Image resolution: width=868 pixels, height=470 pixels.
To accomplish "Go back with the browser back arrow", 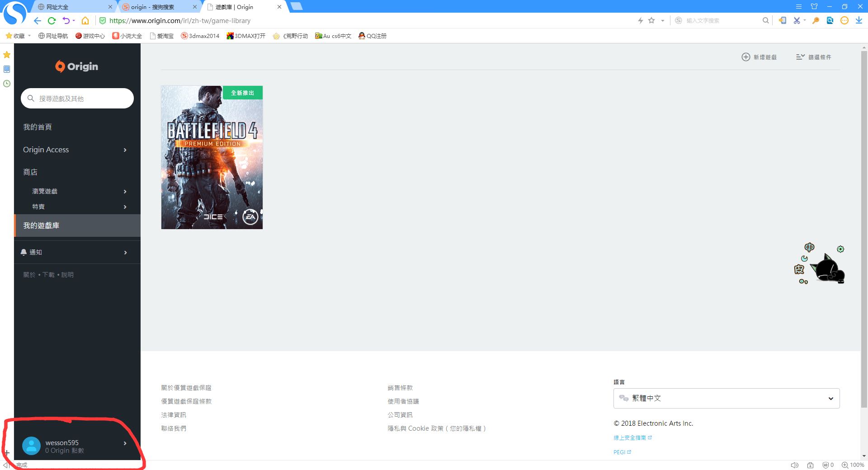I will (x=38, y=21).
